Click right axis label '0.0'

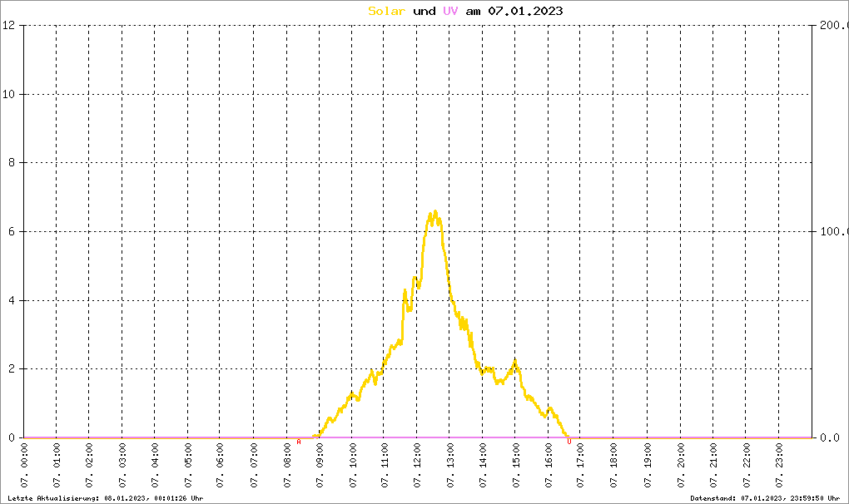coord(831,437)
